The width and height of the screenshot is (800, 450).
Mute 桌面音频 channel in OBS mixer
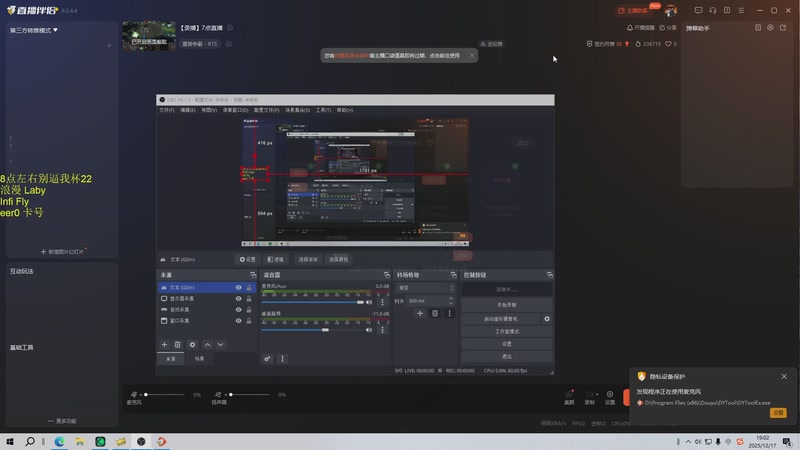click(x=369, y=330)
